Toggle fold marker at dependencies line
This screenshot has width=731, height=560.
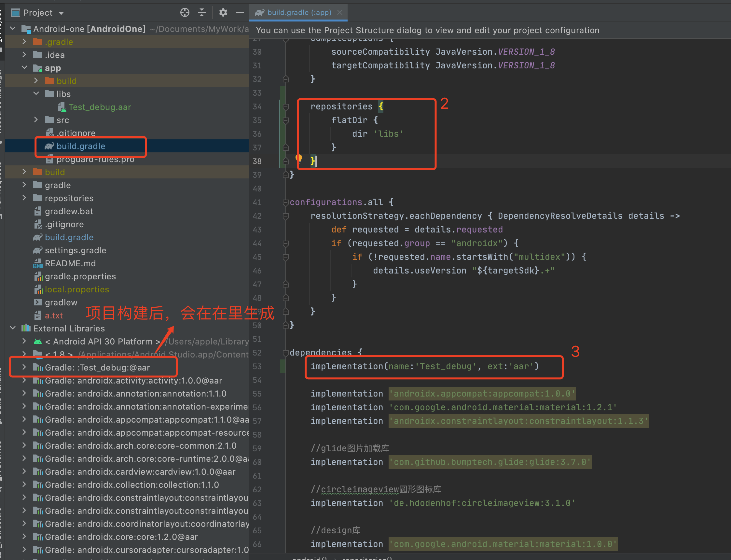pos(285,353)
